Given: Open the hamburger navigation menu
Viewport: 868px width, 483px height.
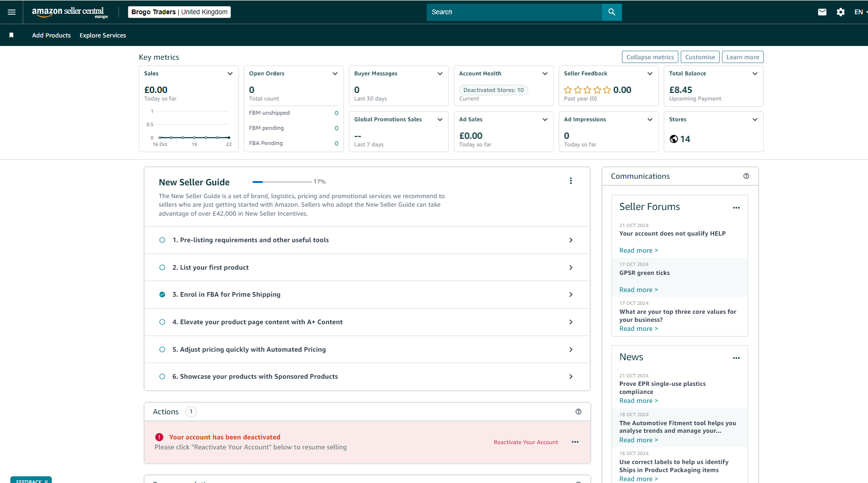Looking at the screenshot, I should [x=12, y=12].
